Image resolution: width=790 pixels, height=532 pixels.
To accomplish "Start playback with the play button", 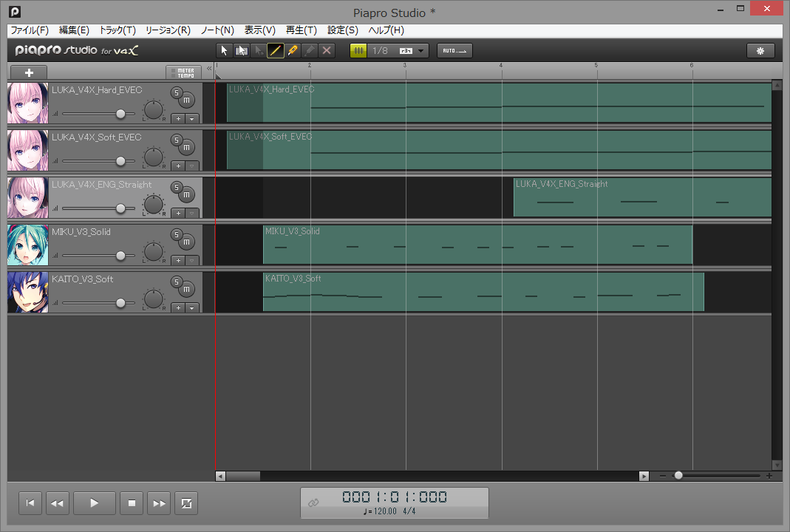I will (x=94, y=503).
